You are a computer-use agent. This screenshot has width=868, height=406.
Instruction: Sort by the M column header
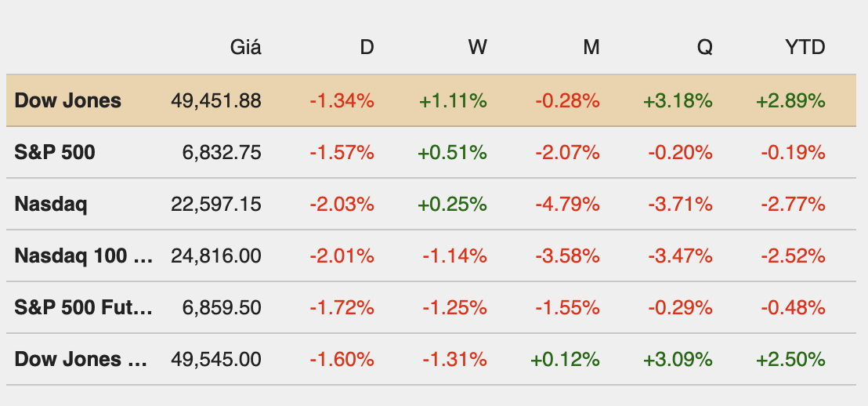coord(591,47)
